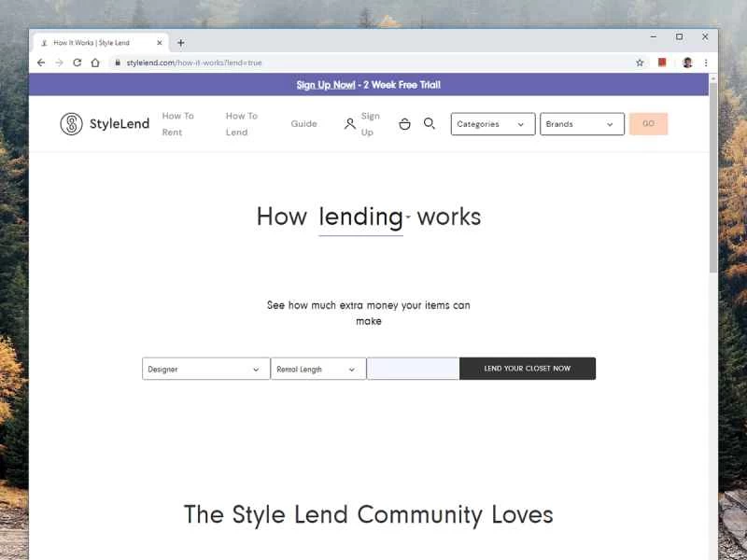Viewport: 747px width, 560px height.
Task: Expand the Categories dropdown
Action: 492,123
